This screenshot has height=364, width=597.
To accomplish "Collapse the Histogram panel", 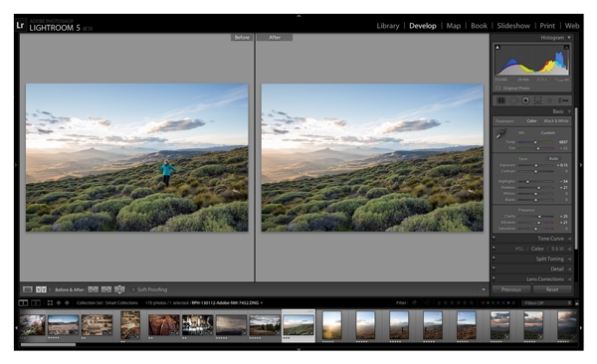I will coord(569,38).
